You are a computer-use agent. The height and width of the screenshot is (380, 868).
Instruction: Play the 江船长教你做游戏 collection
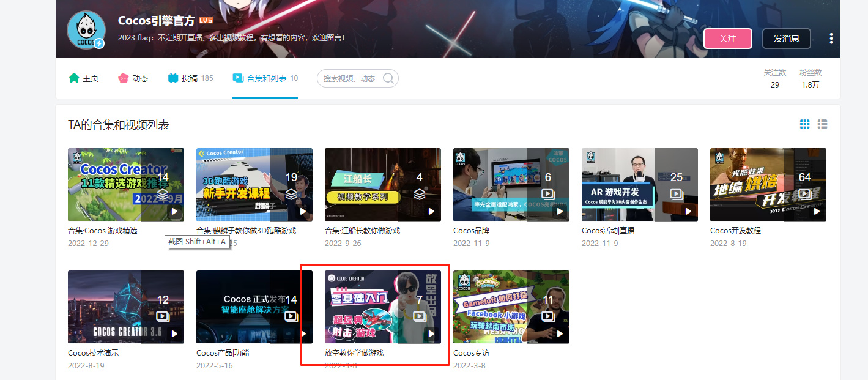(431, 212)
